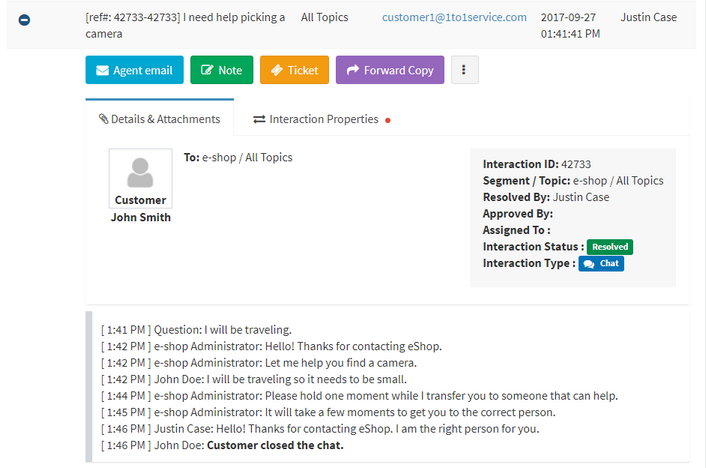Screen dimensions: 706x468
Task: Click the Agent email button text
Action: (x=143, y=70)
